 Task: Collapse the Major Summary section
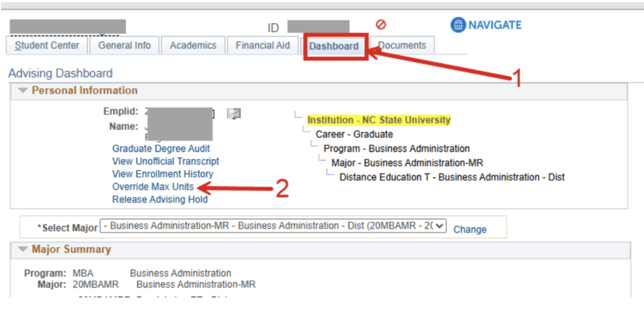tap(23, 249)
